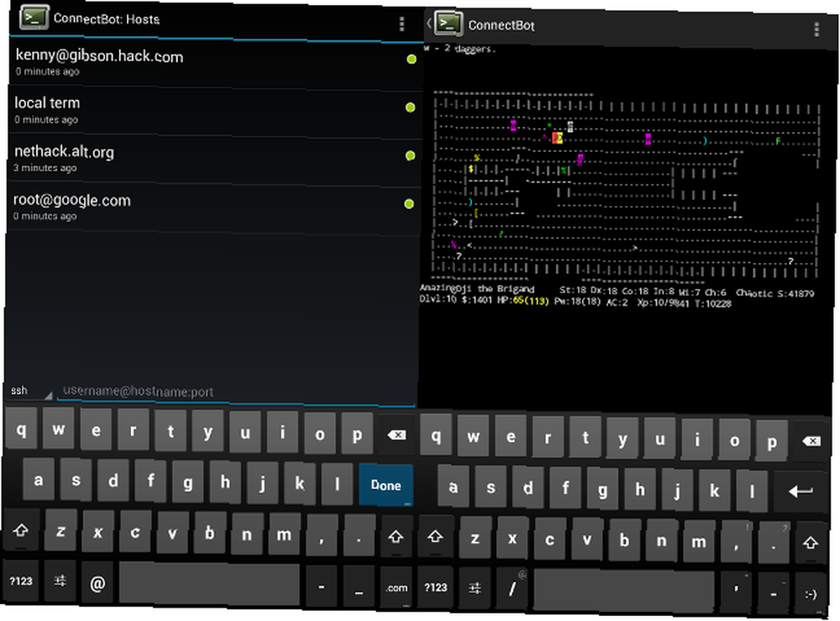This screenshot has height=621, width=840.
Task: Tap the ConnectBot terminal back icon
Action: click(428, 23)
